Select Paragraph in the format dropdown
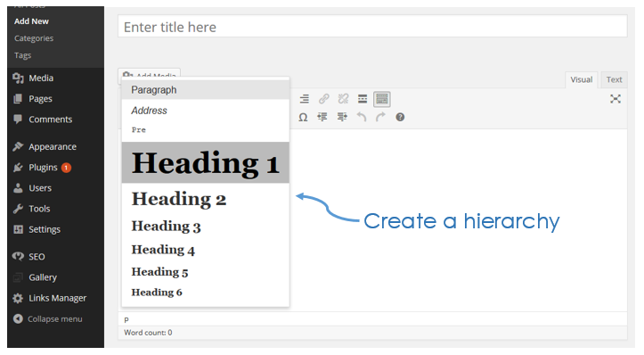Viewport: 644px width, 355px height. [x=206, y=90]
